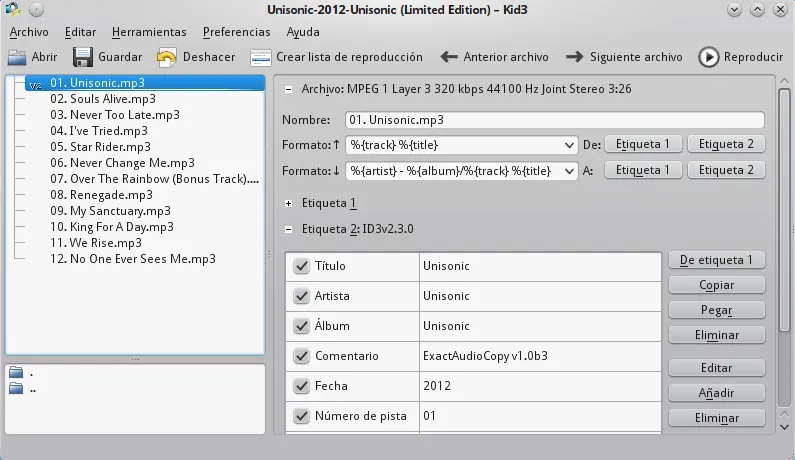
Task: Open the %{track} %{title} format dropdown
Action: pos(461,145)
